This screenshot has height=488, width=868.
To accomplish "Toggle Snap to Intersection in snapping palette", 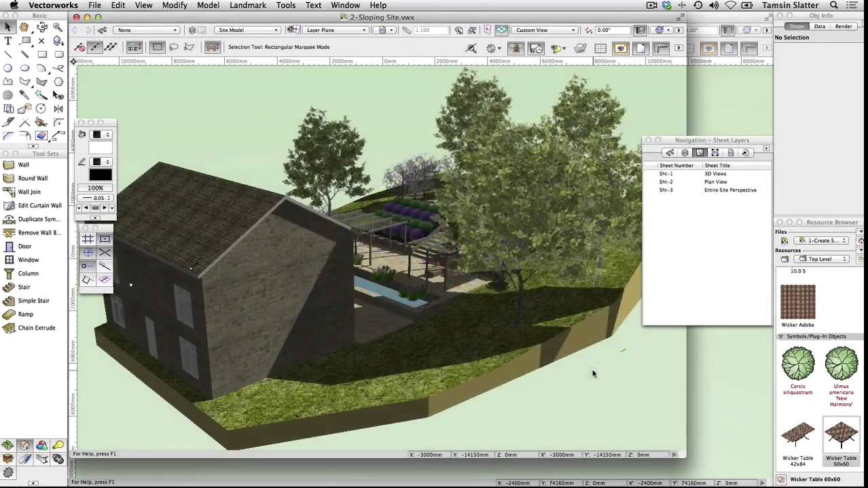I will [105, 252].
